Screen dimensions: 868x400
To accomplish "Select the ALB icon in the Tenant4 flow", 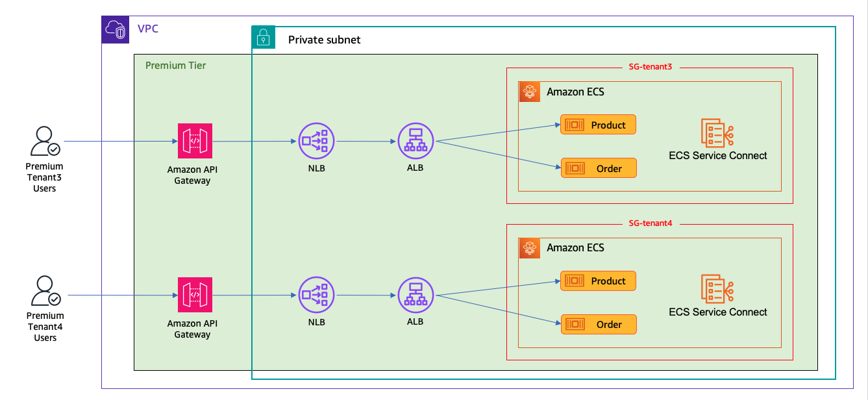I will (415, 295).
